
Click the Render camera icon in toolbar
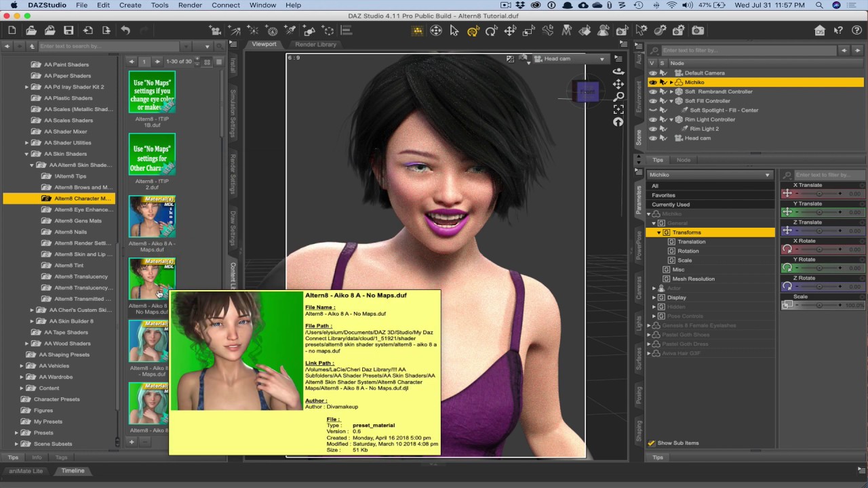(698, 30)
